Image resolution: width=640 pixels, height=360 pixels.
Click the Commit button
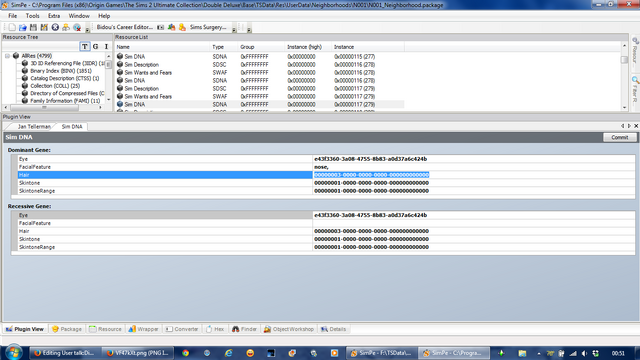coord(620,138)
